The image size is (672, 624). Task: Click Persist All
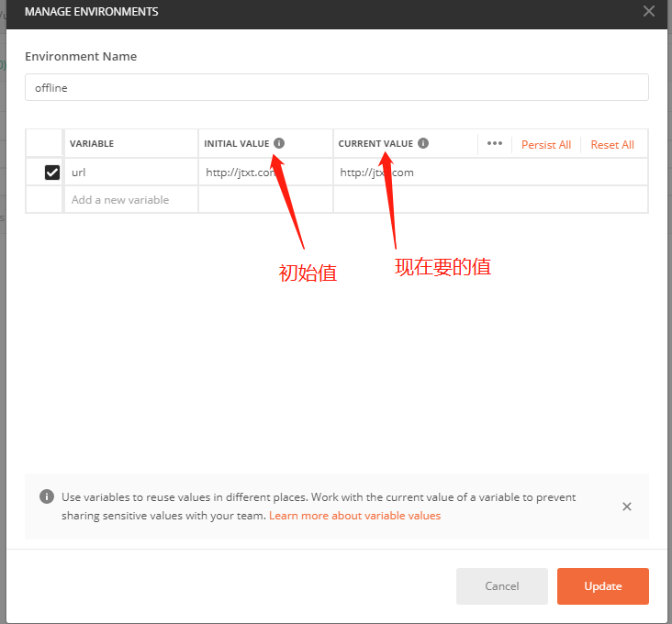546,145
